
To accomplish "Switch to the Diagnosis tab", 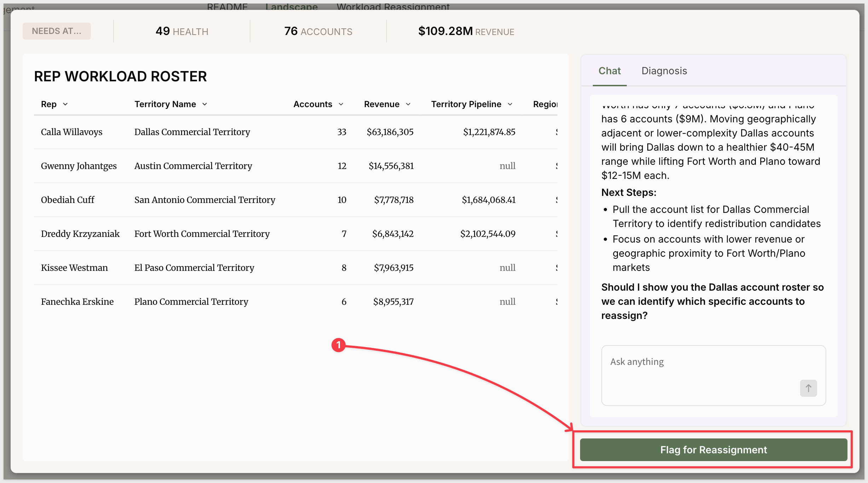I will 664,71.
